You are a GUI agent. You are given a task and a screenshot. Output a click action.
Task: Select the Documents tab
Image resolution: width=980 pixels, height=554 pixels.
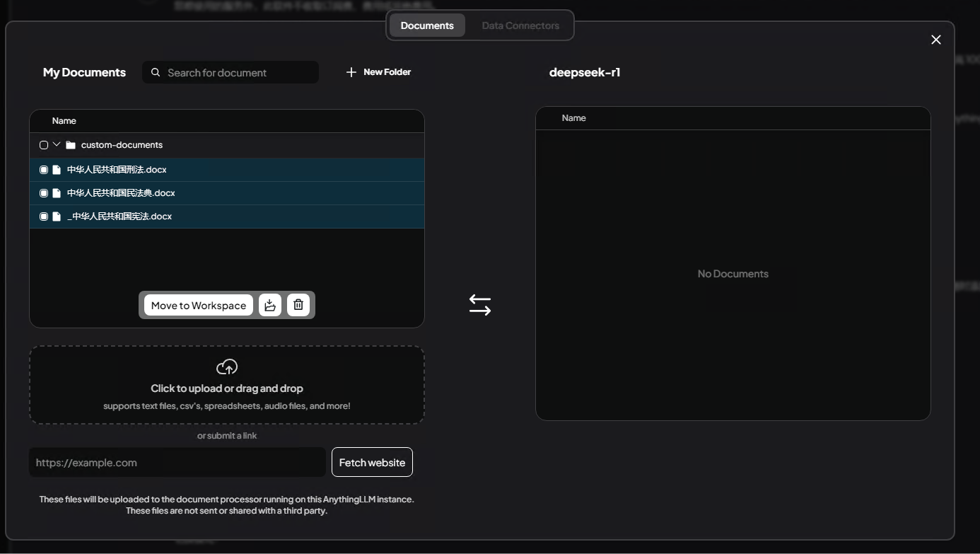click(x=427, y=25)
